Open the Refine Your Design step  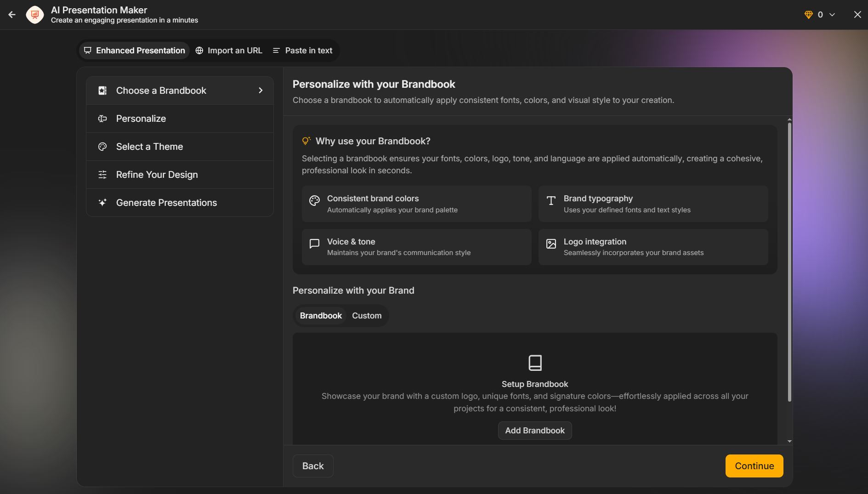point(180,175)
